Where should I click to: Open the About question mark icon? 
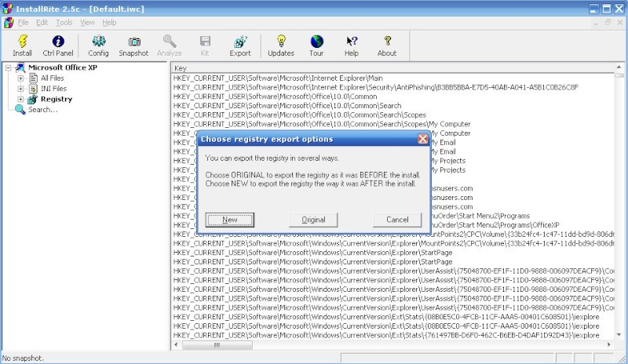[387, 42]
